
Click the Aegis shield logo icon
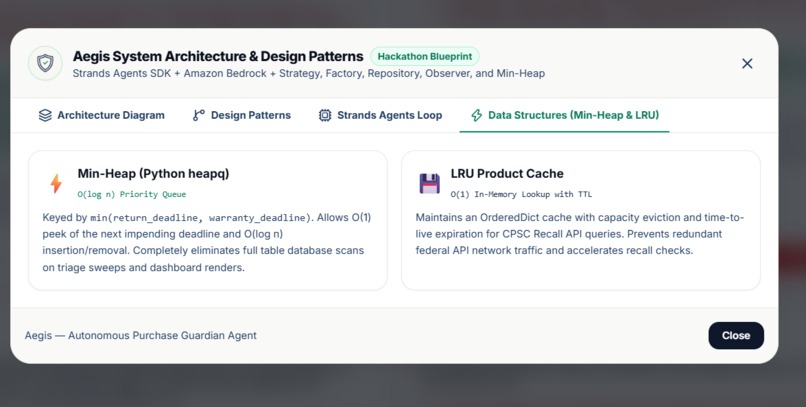click(x=45, y=63)
